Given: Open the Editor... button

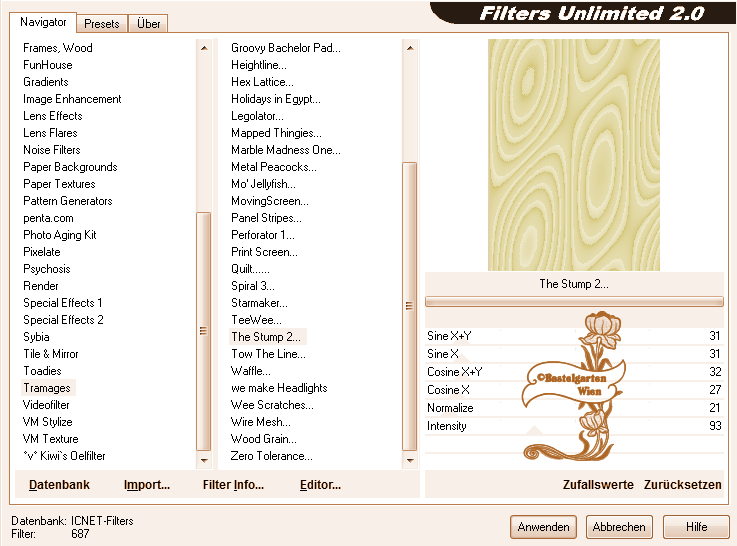Looking at the screenshot, I should click(x=320, y=484).
